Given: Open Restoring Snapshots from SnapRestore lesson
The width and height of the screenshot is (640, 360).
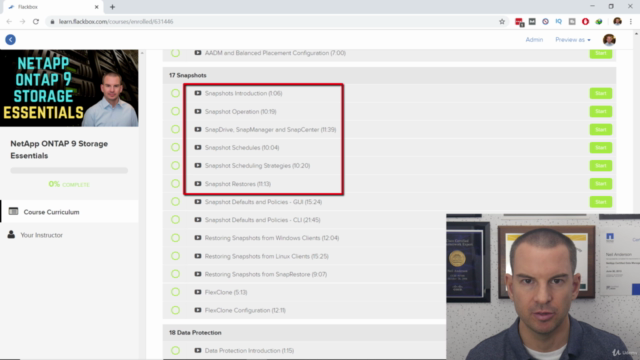Looking at the screenshot, I should tap(266, 274).
